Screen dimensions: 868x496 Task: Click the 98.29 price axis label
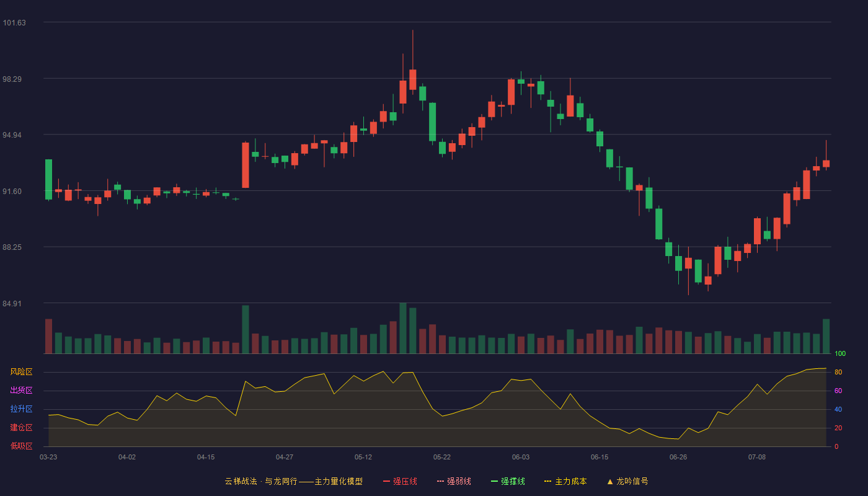click(13, 79)
